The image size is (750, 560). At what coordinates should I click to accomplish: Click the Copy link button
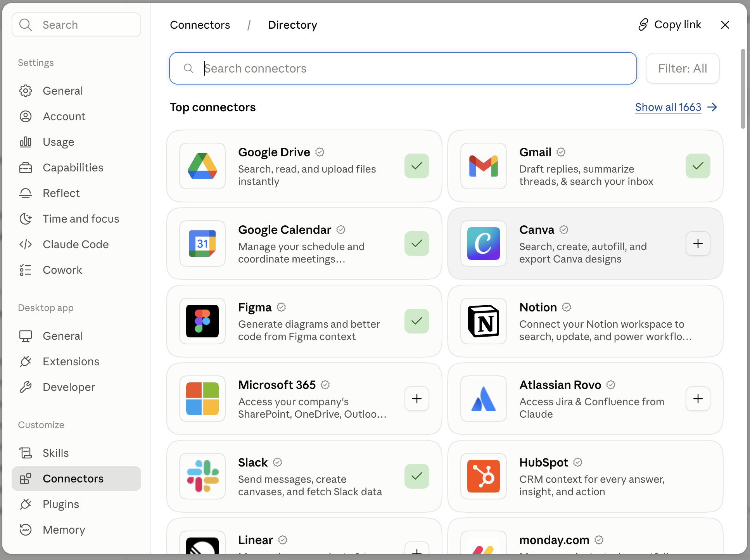pos(670,25)
